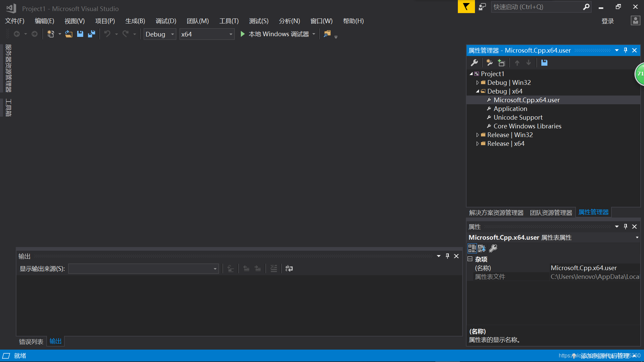Open the 文件(F) menu
The height and width of the screenshot is (362, 644).
pos(15,21)
